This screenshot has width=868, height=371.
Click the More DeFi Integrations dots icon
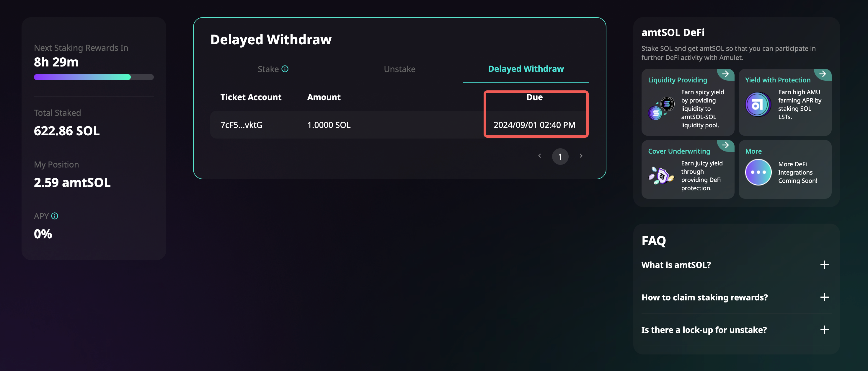coord(758,172)
